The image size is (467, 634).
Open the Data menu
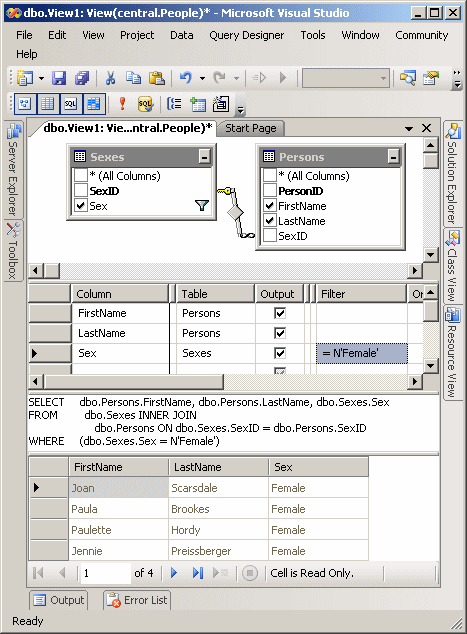point(182,35)
